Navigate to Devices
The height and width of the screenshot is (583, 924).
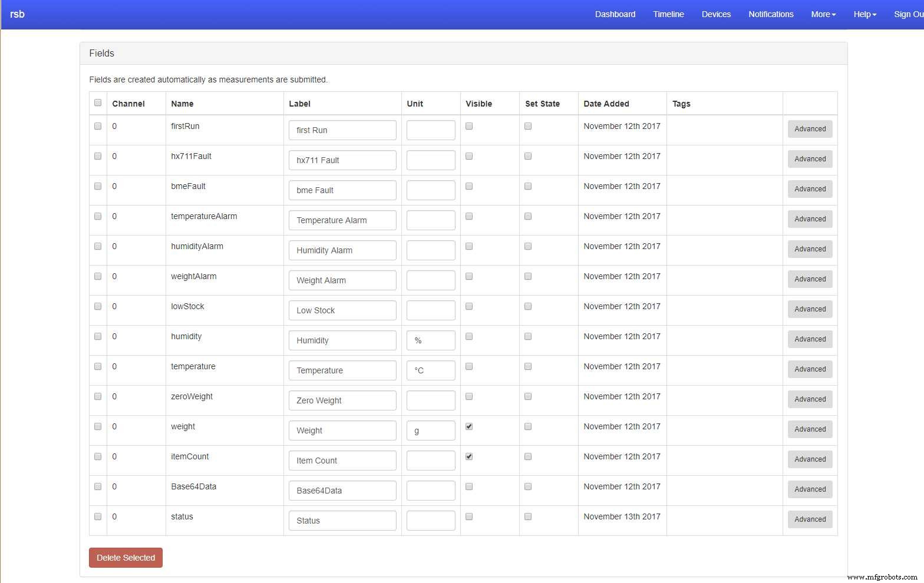pos(716,14)
